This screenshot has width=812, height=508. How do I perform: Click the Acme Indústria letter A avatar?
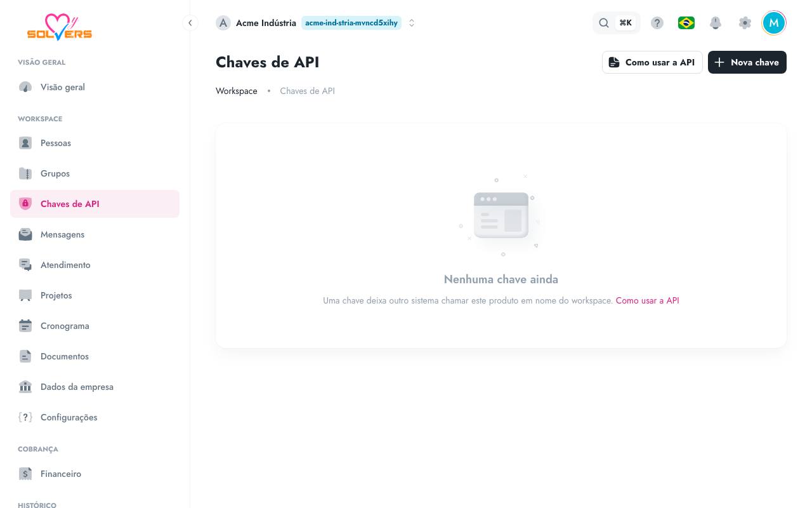point(223,23)
